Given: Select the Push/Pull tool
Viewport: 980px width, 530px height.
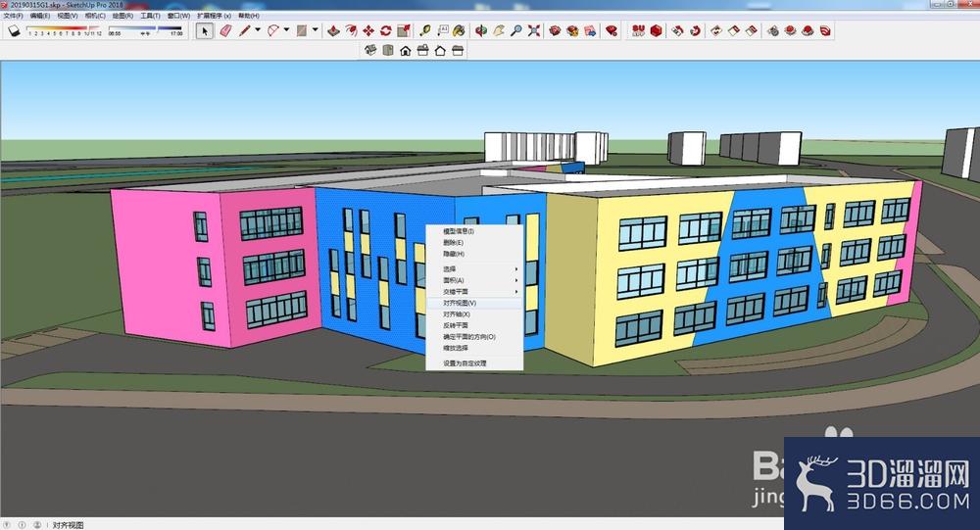Looking at the screenshot, I should pos(333,30).
